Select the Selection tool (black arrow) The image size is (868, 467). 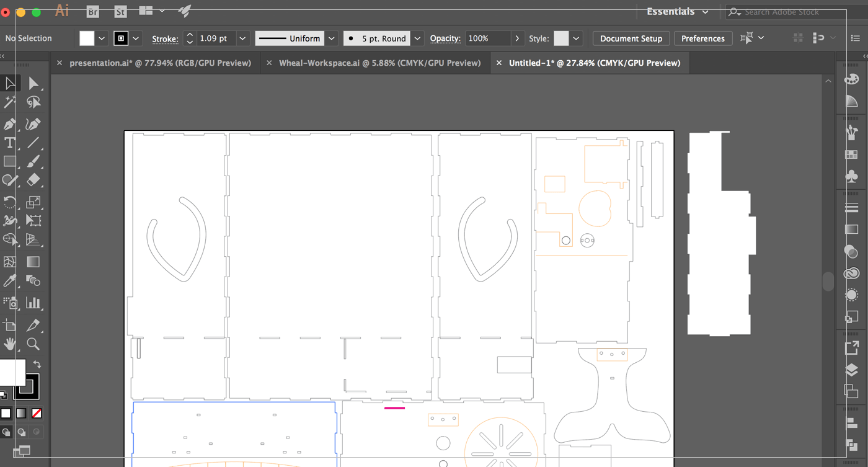click(10, 83)
